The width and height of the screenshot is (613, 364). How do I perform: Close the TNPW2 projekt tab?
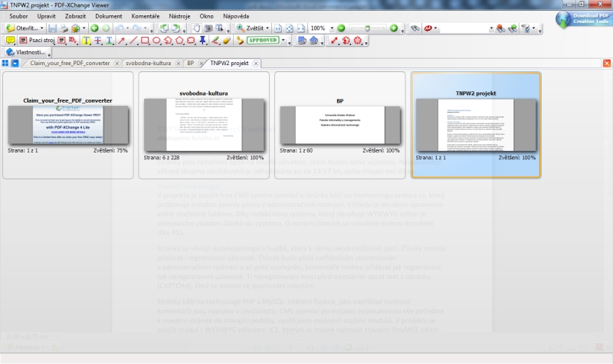coord(256,64)
